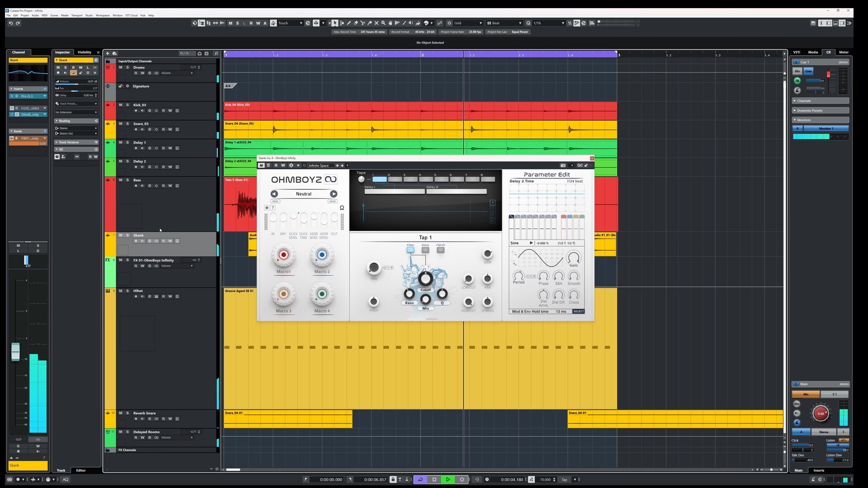Expand the Track Versions section in Inspector

[x=76, y=142]
